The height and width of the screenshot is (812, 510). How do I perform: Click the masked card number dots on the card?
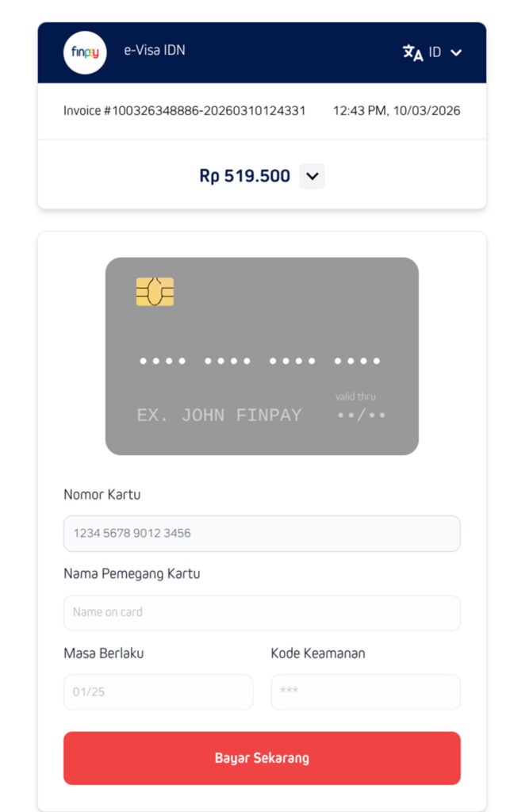coord(260,362)
